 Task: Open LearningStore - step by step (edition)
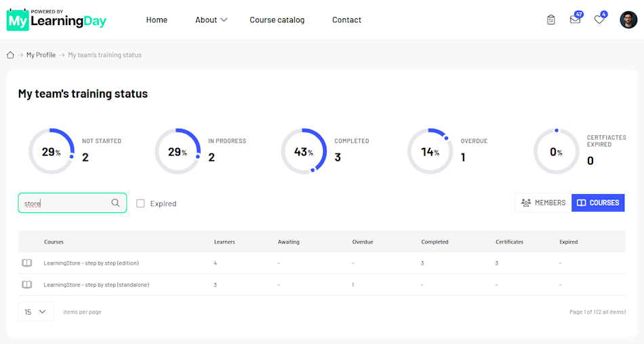point(92,263)
